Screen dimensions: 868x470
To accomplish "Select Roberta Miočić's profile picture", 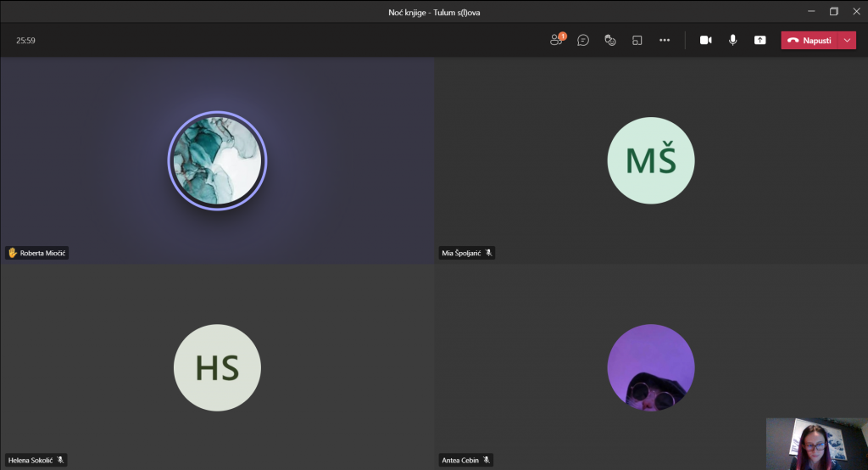I will point(217,160).
